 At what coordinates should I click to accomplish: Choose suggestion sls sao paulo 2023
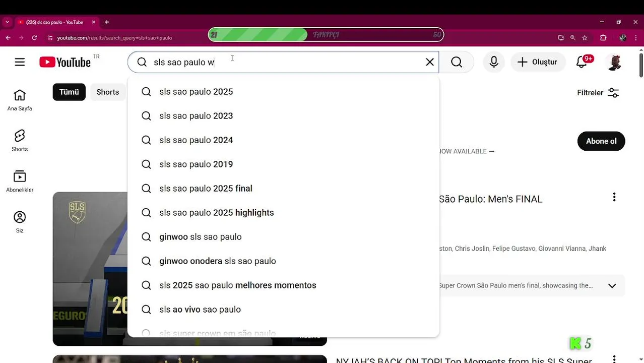coord(283,116)
